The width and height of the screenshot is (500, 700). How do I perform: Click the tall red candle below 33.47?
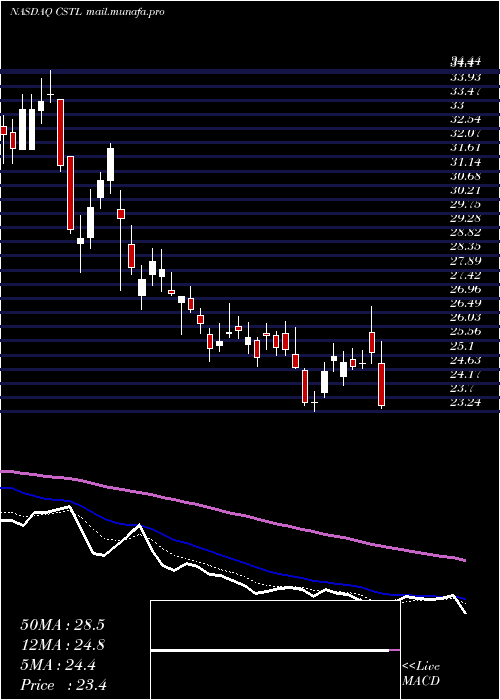(60, 133)
